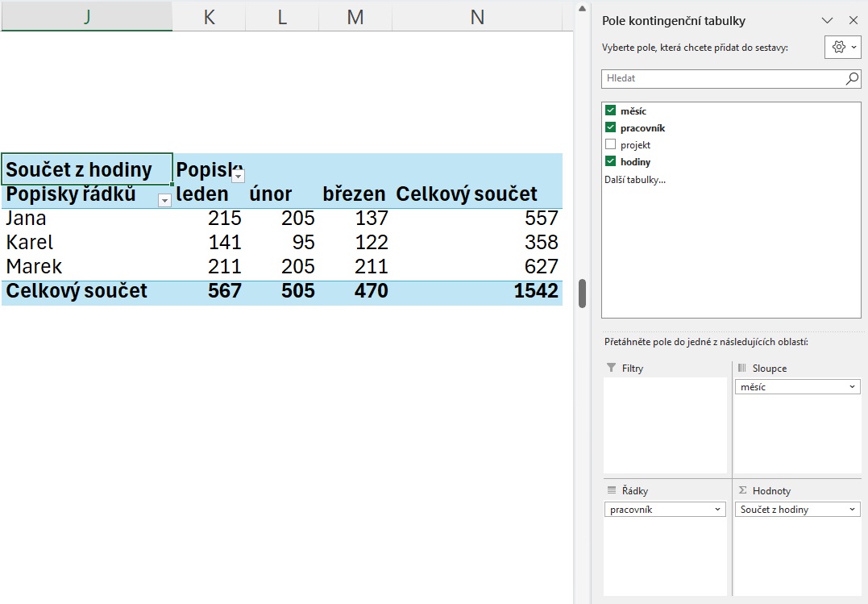The width and height of the screenshot is (868, 604).
Task: Uncheck the pracovník field checkbox
Action: coord(610,128)
